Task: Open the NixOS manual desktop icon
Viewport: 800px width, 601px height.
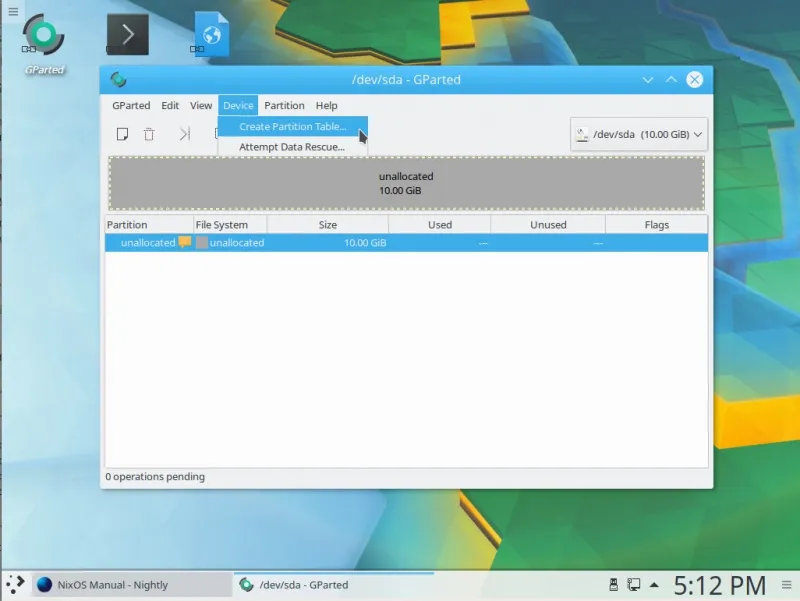Action: coord(210,34)
